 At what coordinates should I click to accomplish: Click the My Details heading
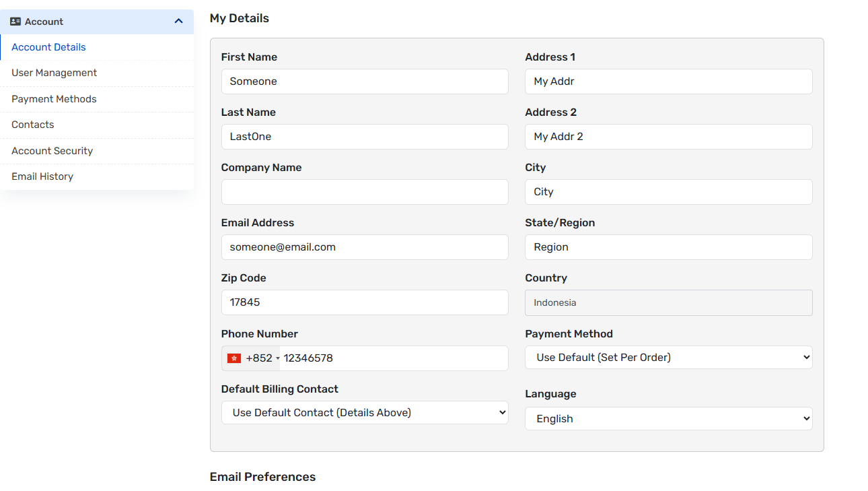[240, 18]
